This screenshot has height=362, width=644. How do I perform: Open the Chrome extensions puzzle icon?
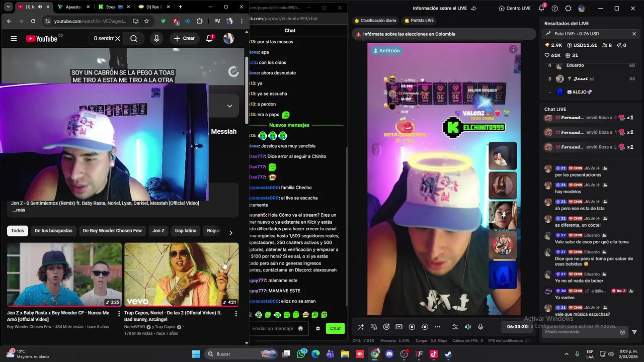(x=200, y=21)
